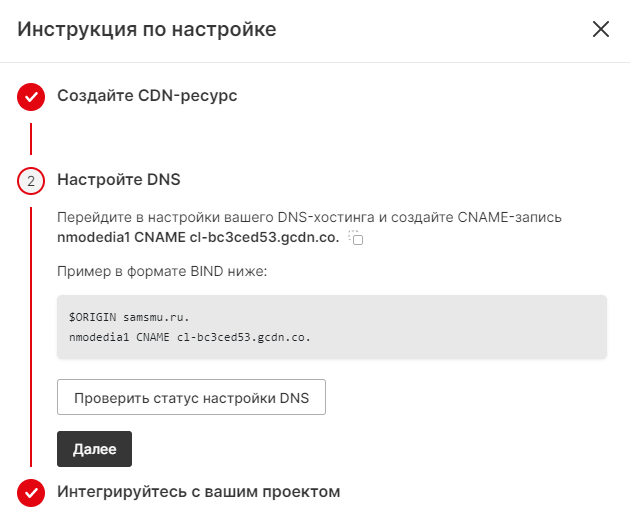This screenshot has width=630, height=516.
Task: Click the red checkmark beside Создайте CDN-ресурс
Action: point(31,97)
